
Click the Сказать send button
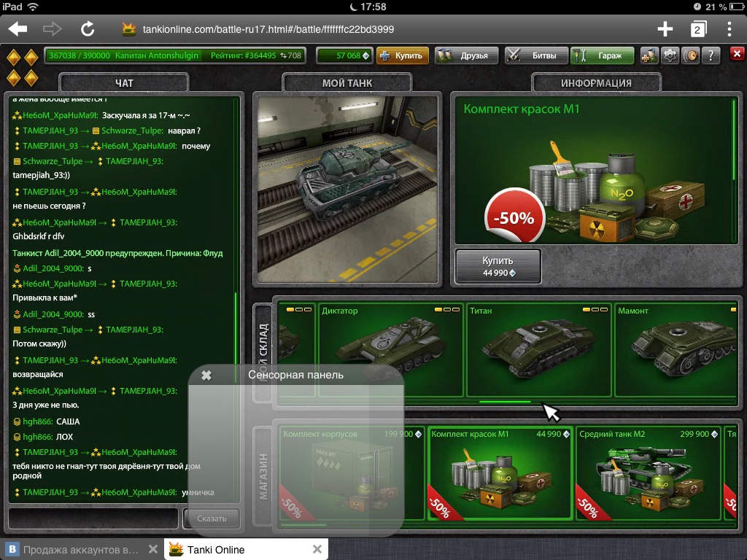click(x=212, y=518)
